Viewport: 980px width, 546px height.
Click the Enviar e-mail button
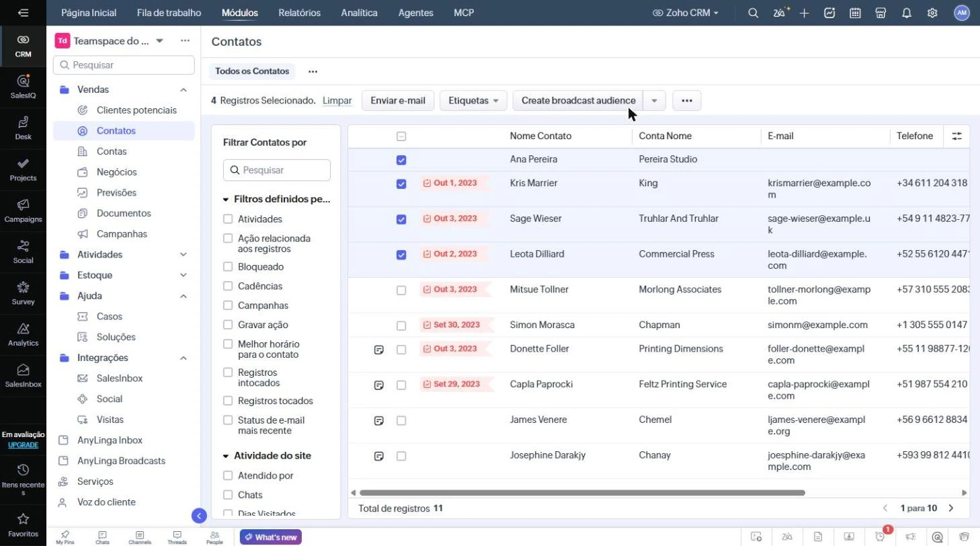click(398, 100)
